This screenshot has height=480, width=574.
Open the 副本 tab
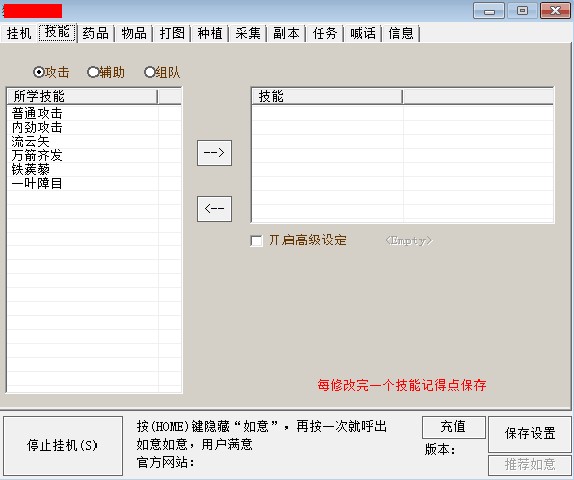tap(286, 33)
